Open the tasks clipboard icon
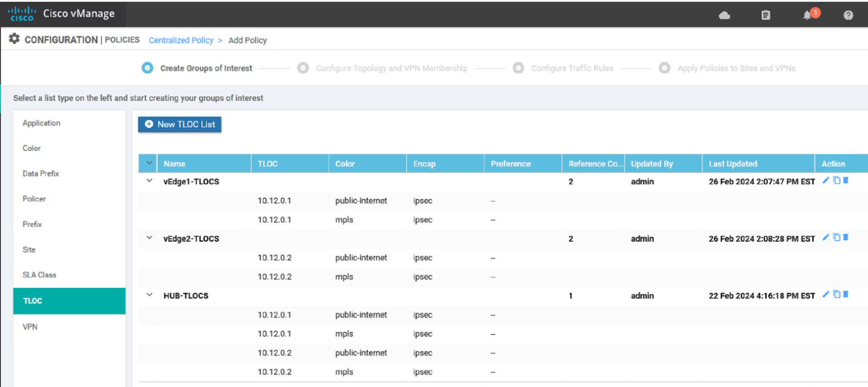 tap(765, 15)
